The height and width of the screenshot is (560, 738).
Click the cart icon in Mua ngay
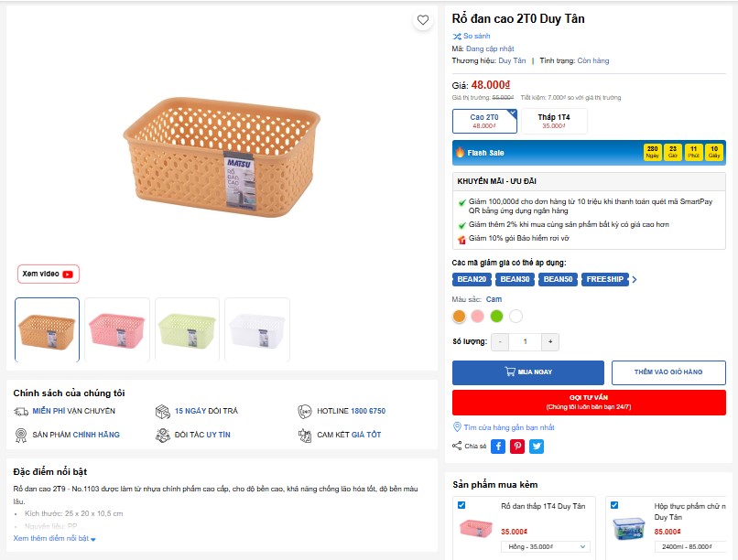coord(510,372)
